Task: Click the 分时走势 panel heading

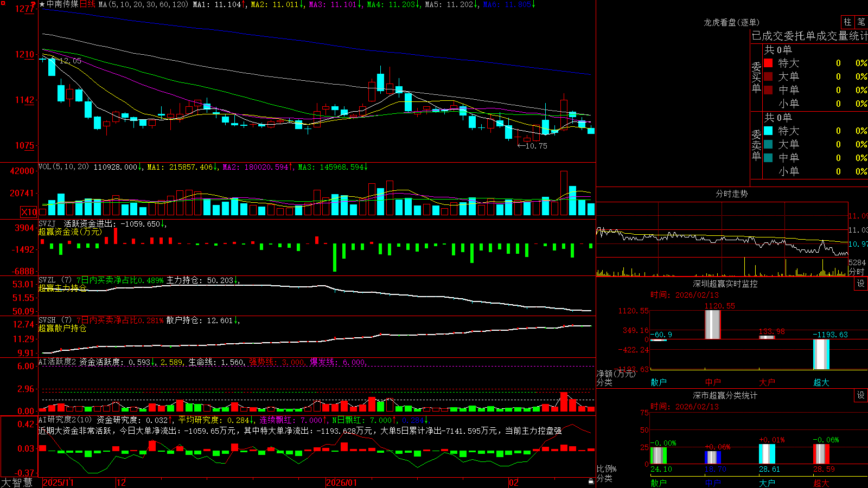Action: coord(731,194)
